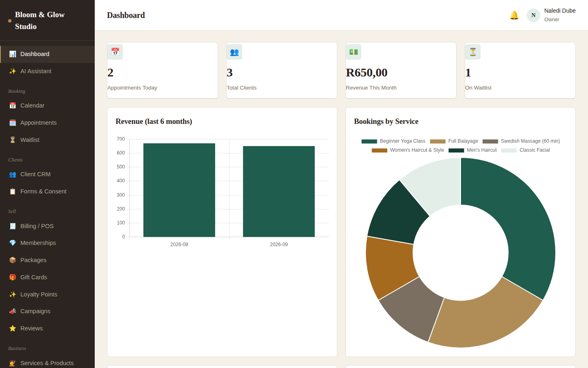
Task: Go to Client CRM
Action: point(47,174)
